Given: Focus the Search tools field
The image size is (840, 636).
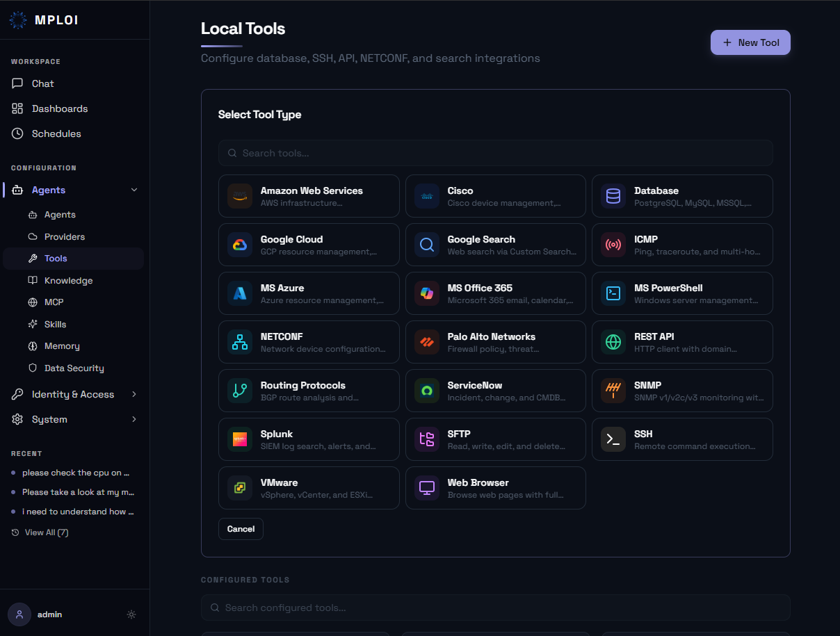Looking at the screenshot, I should 495,153.
